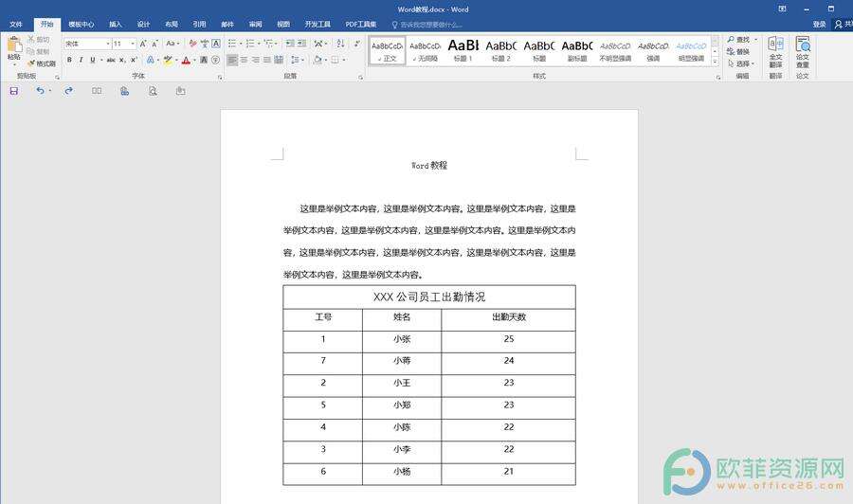The height and width of the screenshot is (504, 853).
Task: Decrease indent of the paragraph
Action: pos(290,44)
